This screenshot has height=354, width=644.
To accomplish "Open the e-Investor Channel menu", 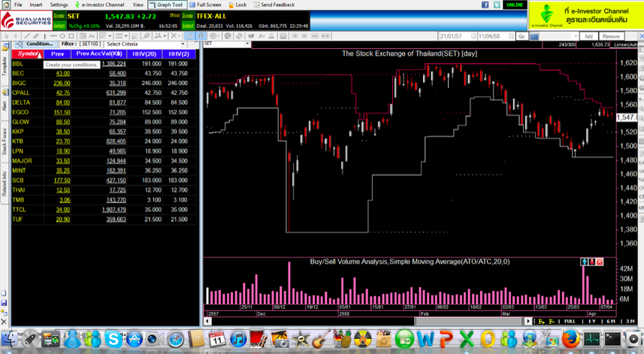I will [99, 5].
